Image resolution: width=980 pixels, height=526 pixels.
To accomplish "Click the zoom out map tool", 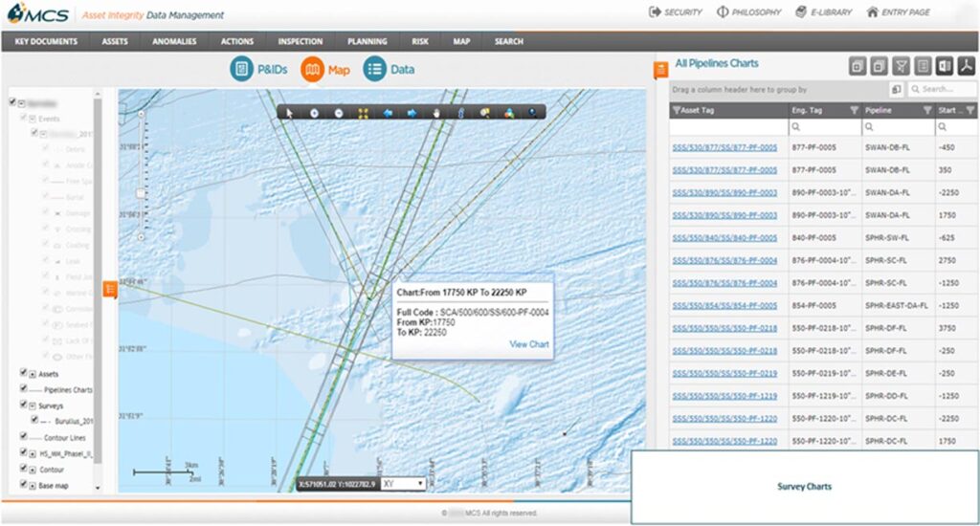I will (x=339, y=113).
